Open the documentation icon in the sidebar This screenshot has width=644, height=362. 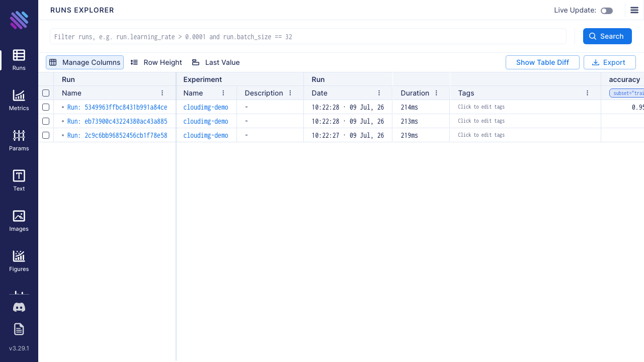[19, 329]
